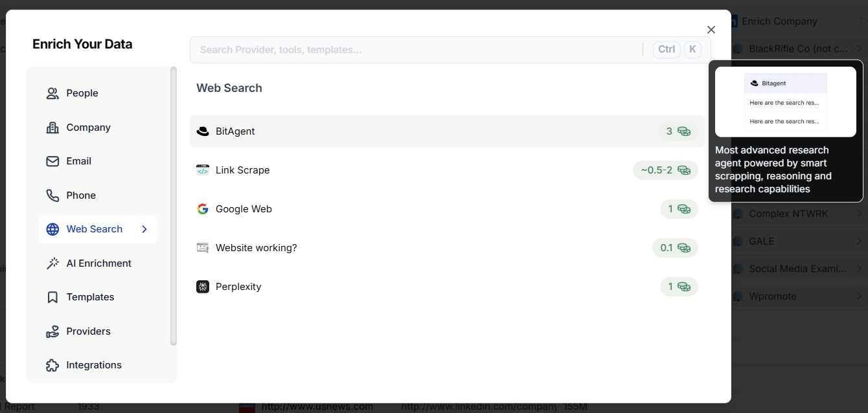
Task: Open the Phone category
Action: tap(98, 195)
